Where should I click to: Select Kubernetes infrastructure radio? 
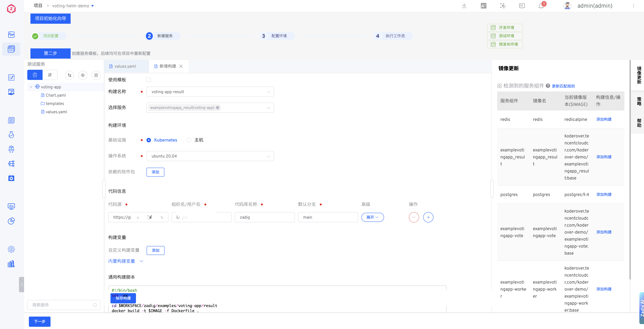coord(149,140)
